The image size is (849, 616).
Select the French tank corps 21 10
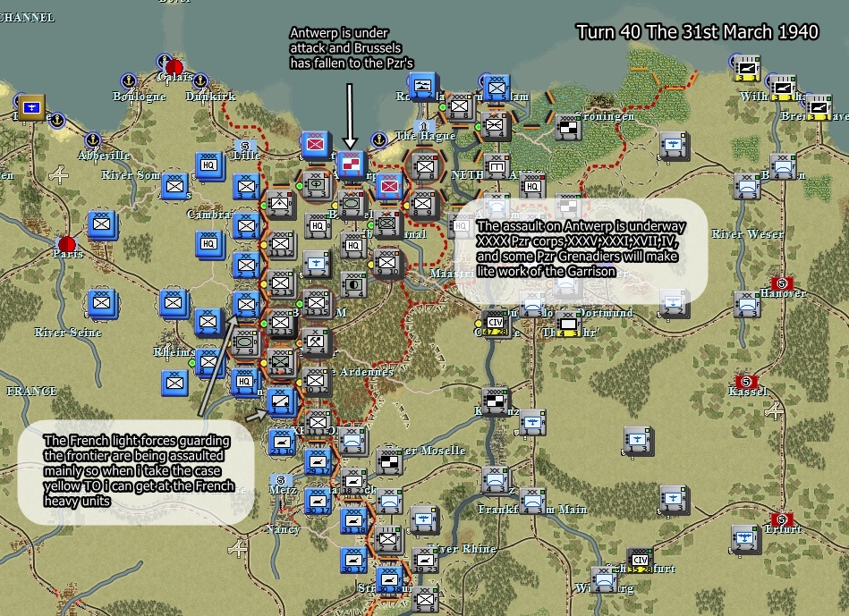pyautogui.click(x=282, y=442)
